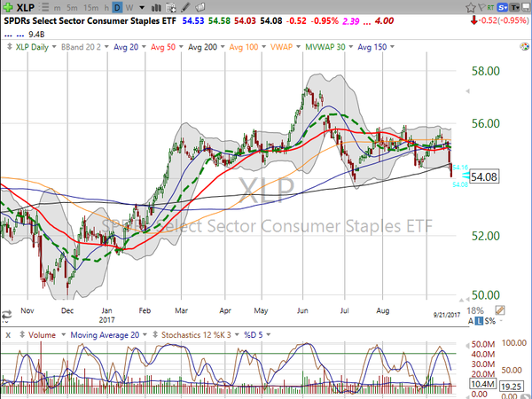Click the green plus icon next to XLP
532x399 pixels.
7,7
